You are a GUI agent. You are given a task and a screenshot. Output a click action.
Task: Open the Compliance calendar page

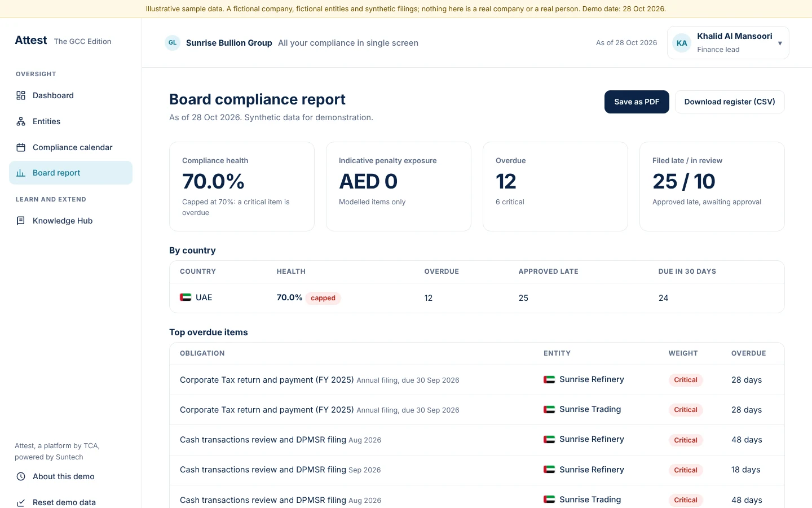pos(70,147)
